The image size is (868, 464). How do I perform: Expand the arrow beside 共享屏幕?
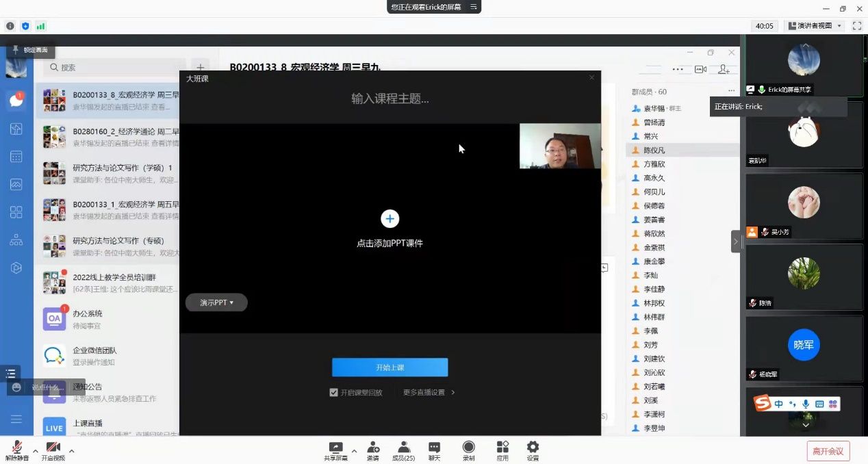point(354,451)
